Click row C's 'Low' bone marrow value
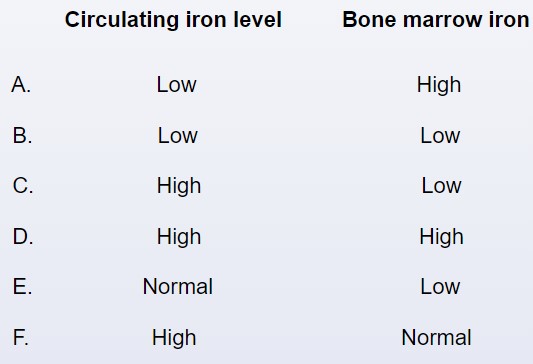 pyautogui.click(x=441, y=186)
